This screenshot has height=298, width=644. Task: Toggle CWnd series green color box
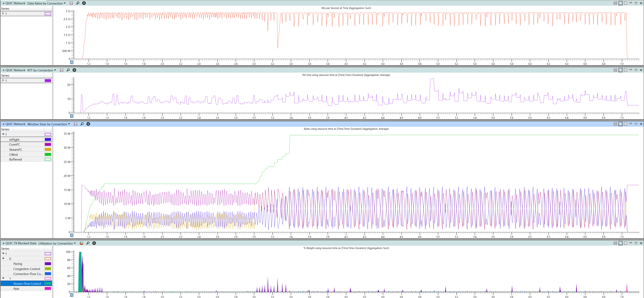(48, 155)
